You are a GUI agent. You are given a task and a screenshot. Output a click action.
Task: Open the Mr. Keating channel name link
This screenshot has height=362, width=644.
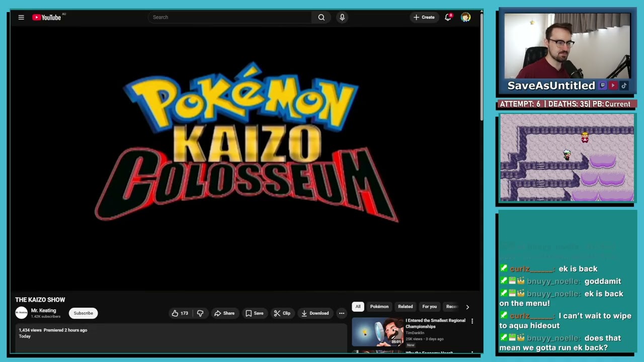(x=43, y=310)
